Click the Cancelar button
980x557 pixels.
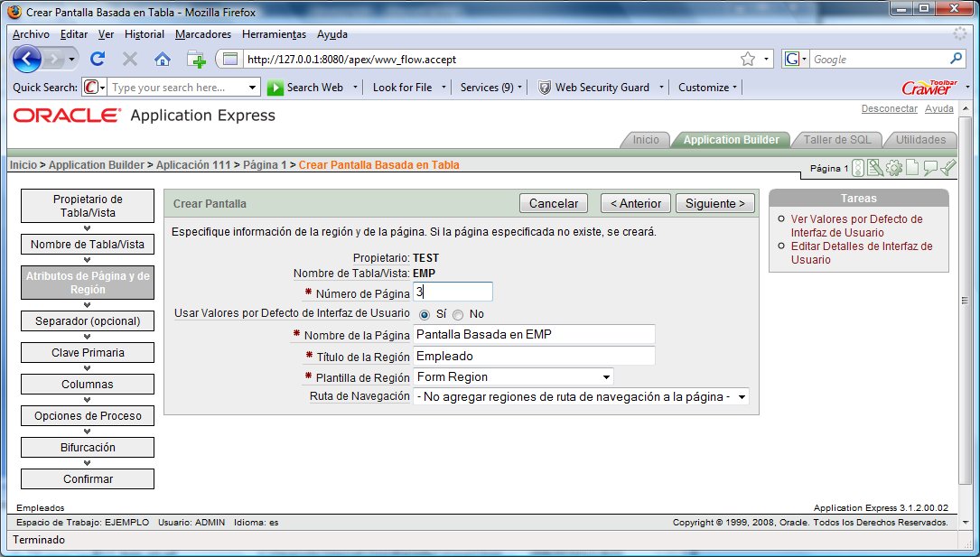[x=554, y=203]
